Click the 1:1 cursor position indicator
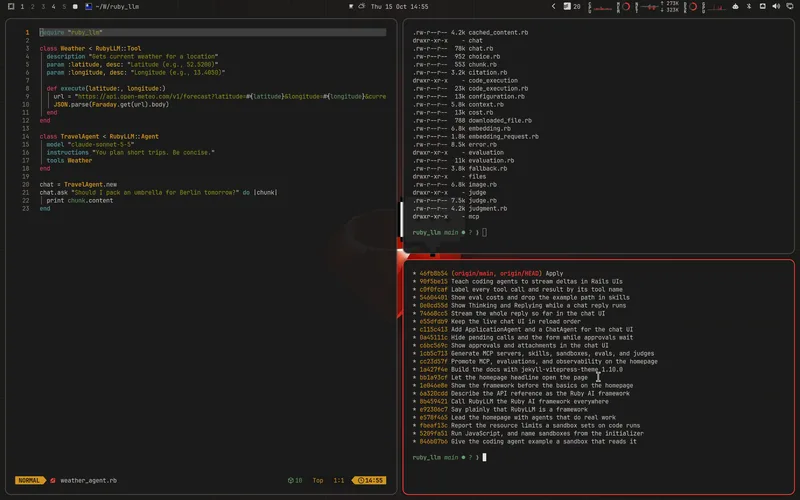 (339, 481)
